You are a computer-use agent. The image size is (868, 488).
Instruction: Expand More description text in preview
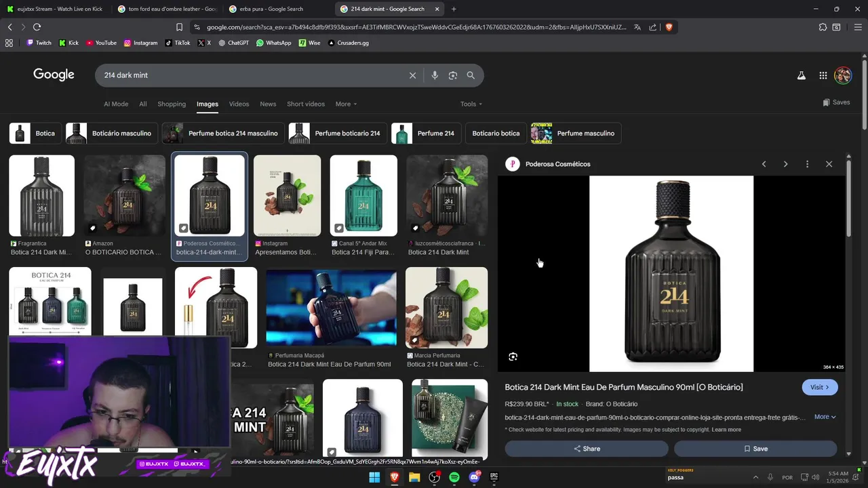point(825,417)
